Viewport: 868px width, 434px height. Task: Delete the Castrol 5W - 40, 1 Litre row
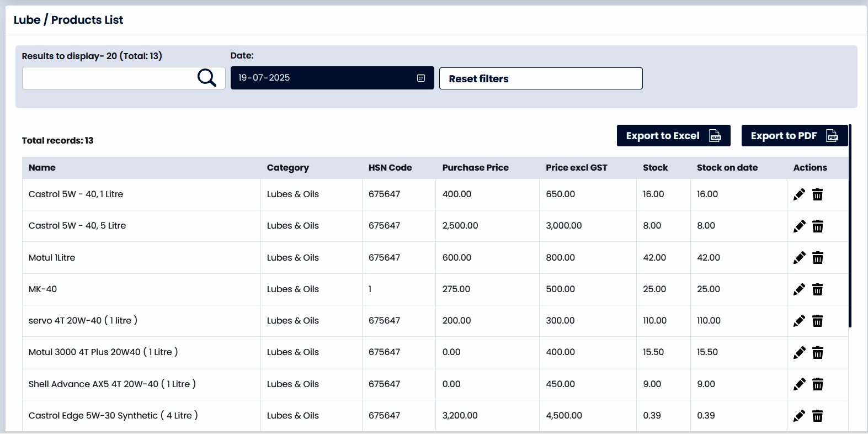[818, 194]
